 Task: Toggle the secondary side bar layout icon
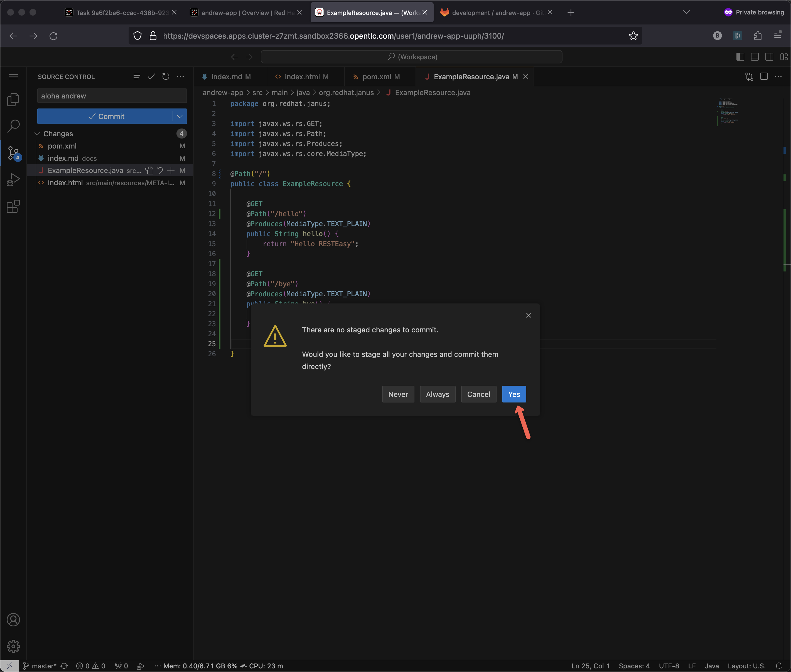click(x=769, y=57)
